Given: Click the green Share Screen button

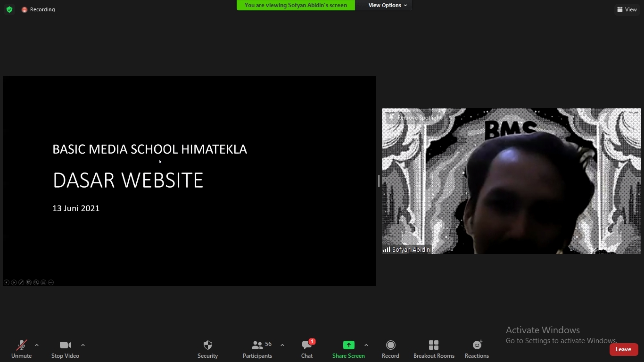Looking at the screenshot, I should click(348, 346).
